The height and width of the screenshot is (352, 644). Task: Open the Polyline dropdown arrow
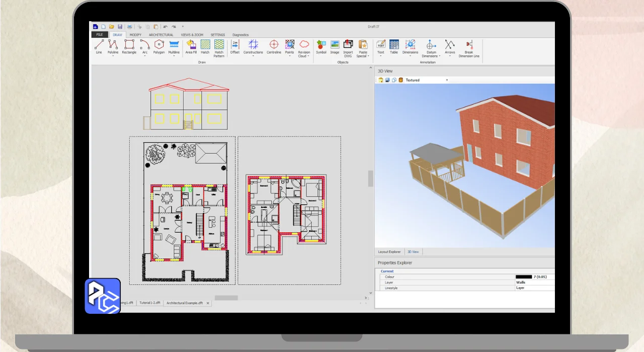[113, 56]
